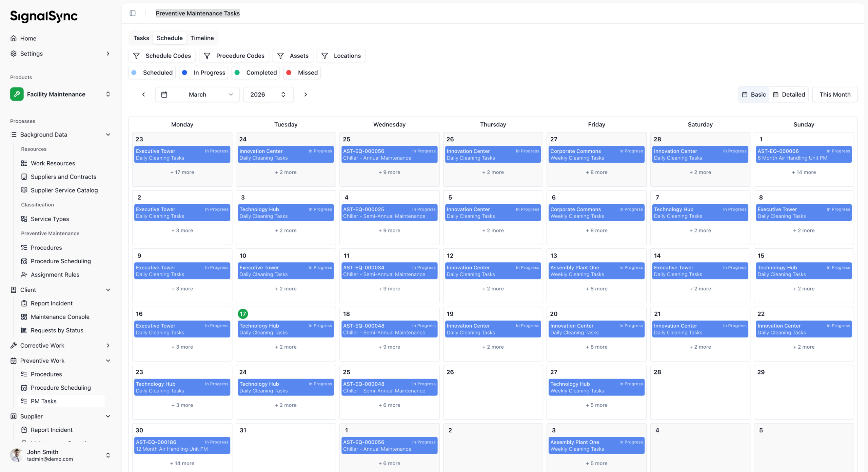Click the Facility Maintenance wrench icon
The height and width of the screenshot is (472, 868).
point(17,94)
